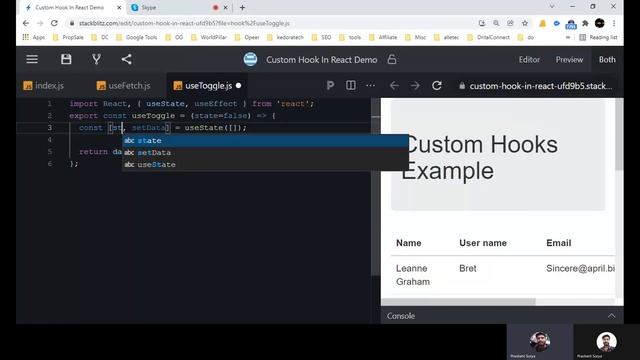Click the preview horizontal scrollbar
Image resolution: width=640 pixels, height=360 pixels.
click(x=458, y=302)
